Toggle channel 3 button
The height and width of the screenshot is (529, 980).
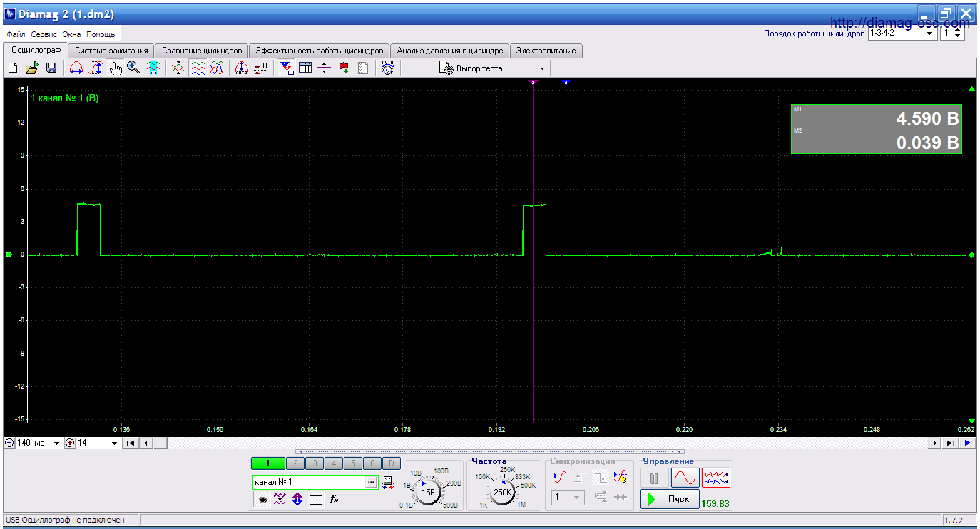coord(314,463)
